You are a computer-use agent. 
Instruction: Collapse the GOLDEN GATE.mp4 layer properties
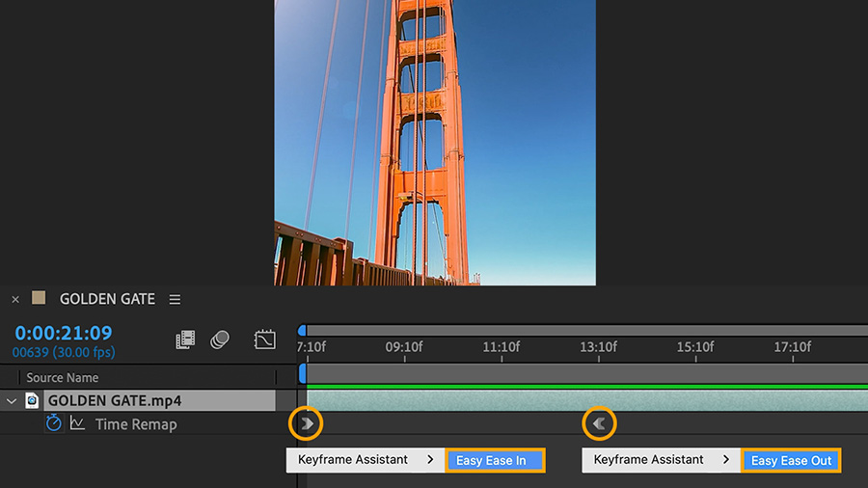[x=11, y=400]
